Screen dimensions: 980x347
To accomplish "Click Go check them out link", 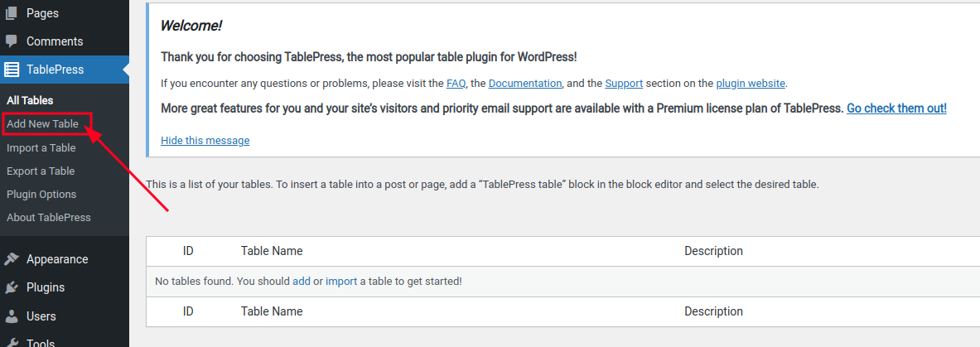I will pos(896,108).
